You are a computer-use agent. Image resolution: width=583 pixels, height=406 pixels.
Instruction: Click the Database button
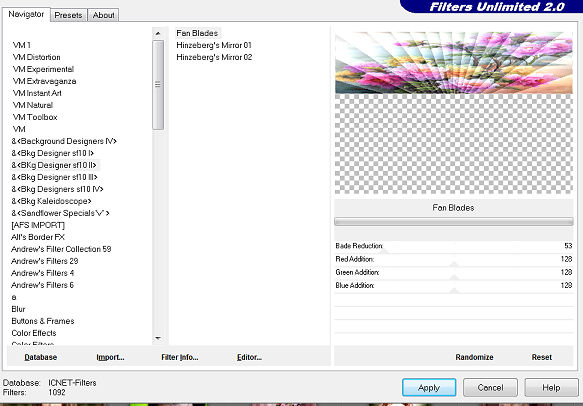click(x=41, y=357)
